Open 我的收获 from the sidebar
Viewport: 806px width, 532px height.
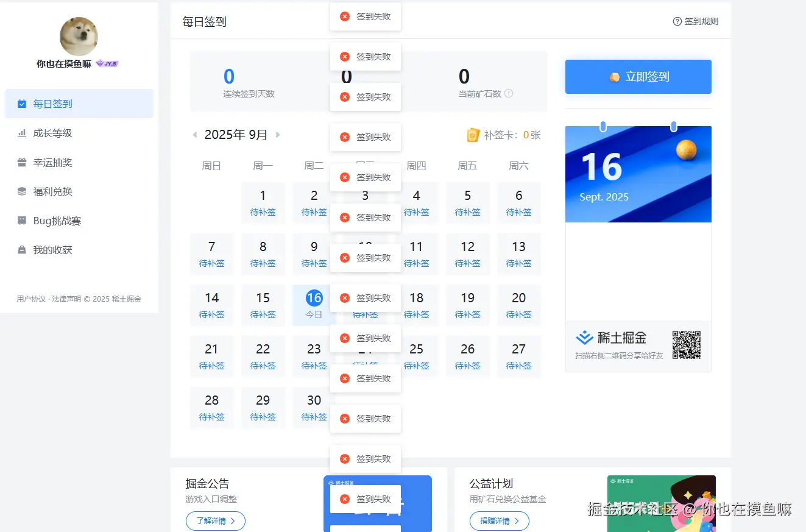click(21, 250)
